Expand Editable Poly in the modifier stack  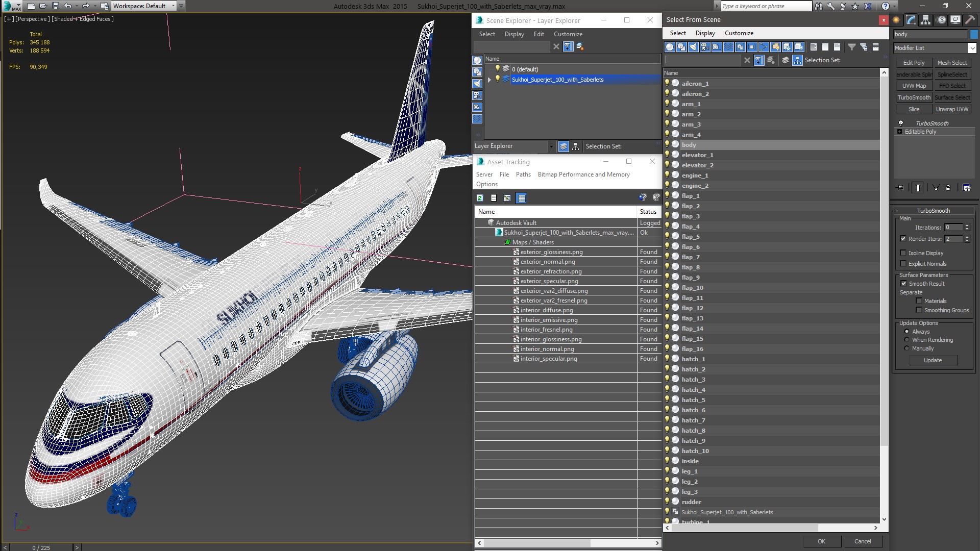[900, 132]
